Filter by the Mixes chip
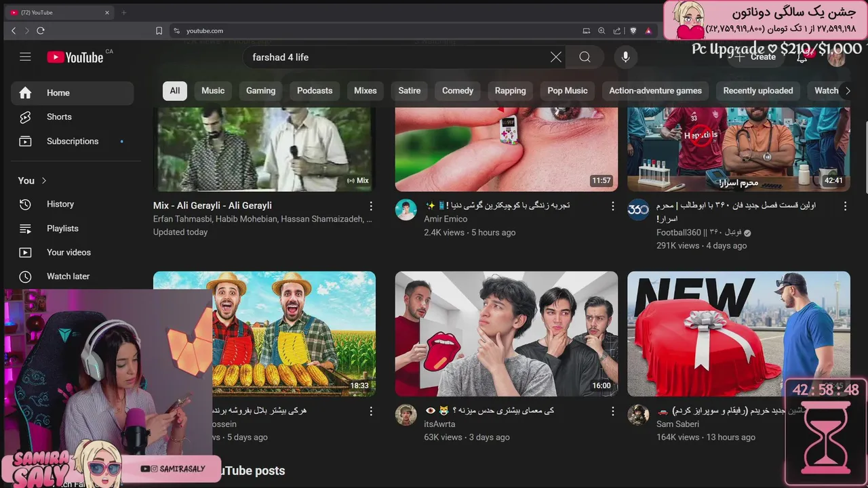The height and width of the screenshot is (488, 868). click(x=365, y=90)
